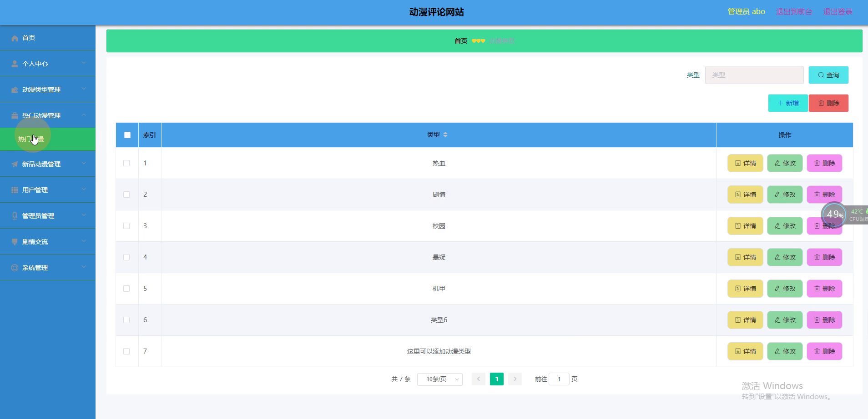This screenshot has width=868, height=419.
Task: Click the 剧情交流 sidebar icon
Action: tap(15, 242)
